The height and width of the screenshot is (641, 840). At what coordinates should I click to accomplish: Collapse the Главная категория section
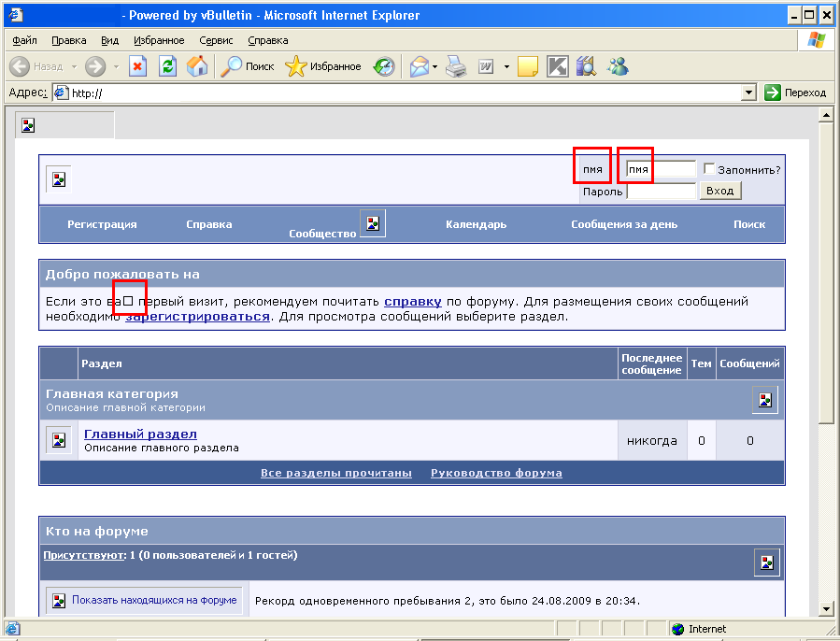765,400
